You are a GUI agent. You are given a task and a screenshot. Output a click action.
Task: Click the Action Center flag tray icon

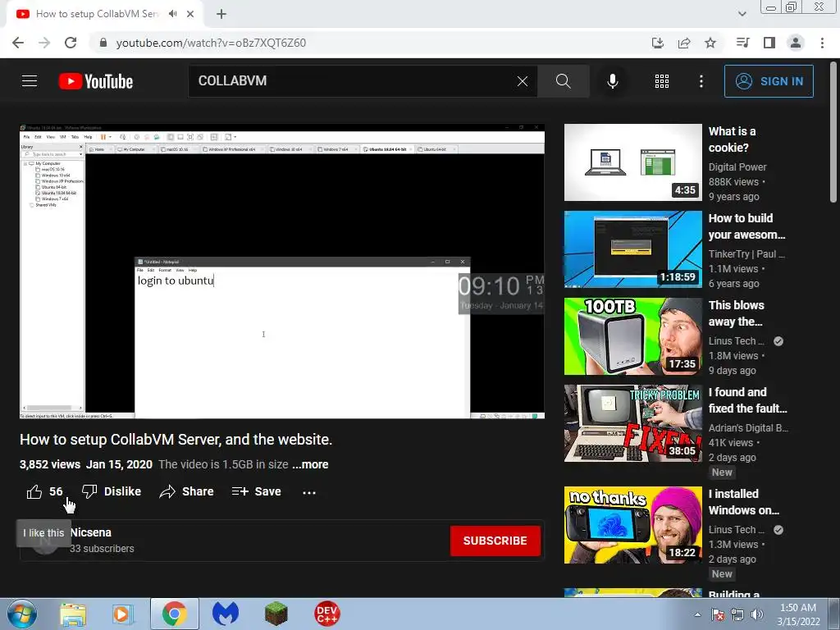click(x=718, y=614)
